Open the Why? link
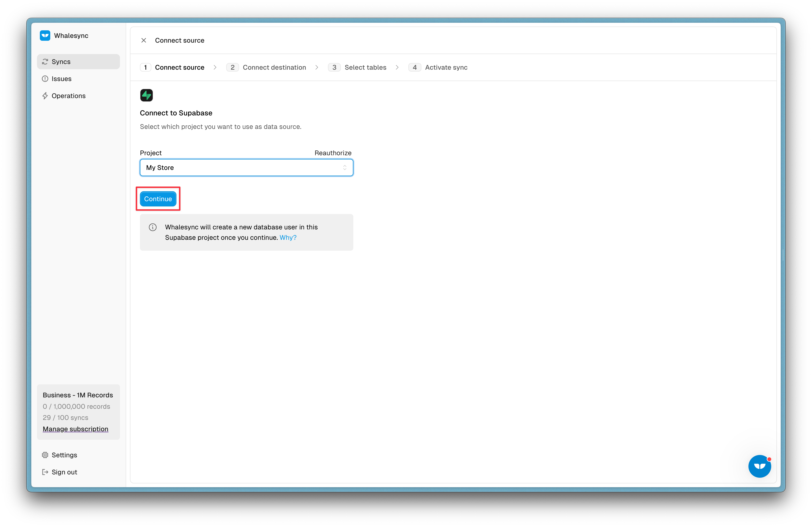 click(288, 238)
